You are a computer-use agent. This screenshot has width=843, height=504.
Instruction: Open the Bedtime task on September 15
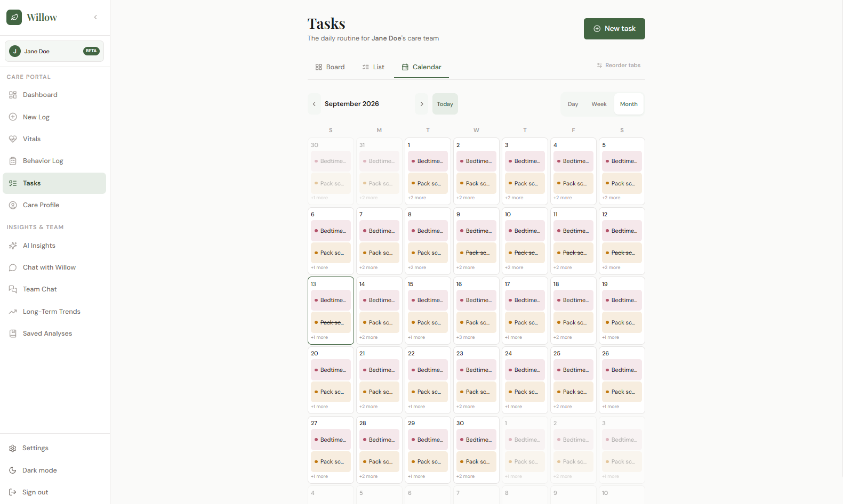pyautogui.click(x=428, y=300)
